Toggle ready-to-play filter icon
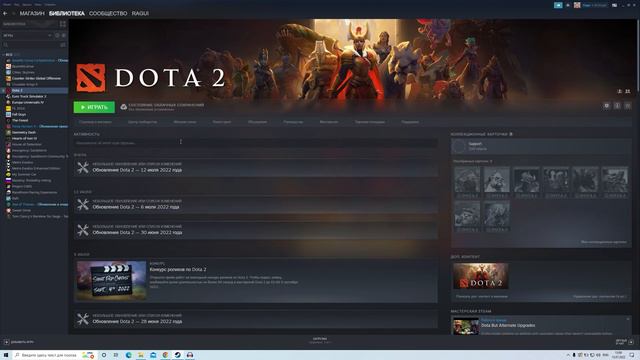 click(64, 36)
